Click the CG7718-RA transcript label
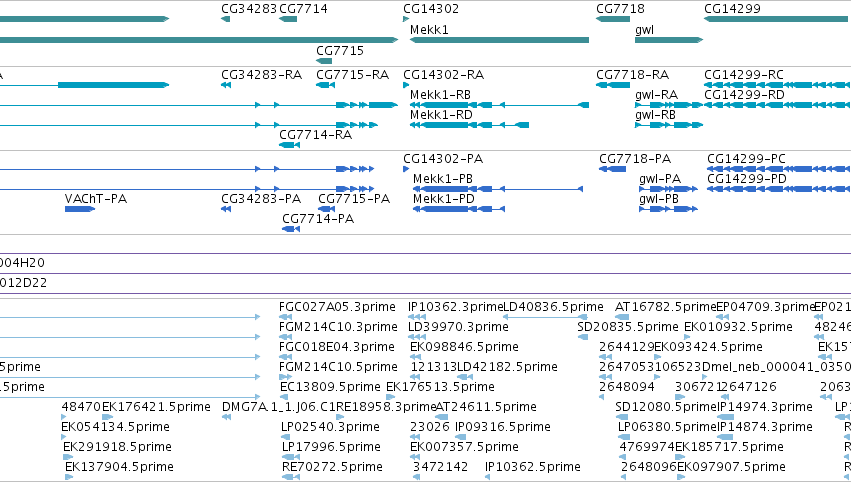 point(632,75)
